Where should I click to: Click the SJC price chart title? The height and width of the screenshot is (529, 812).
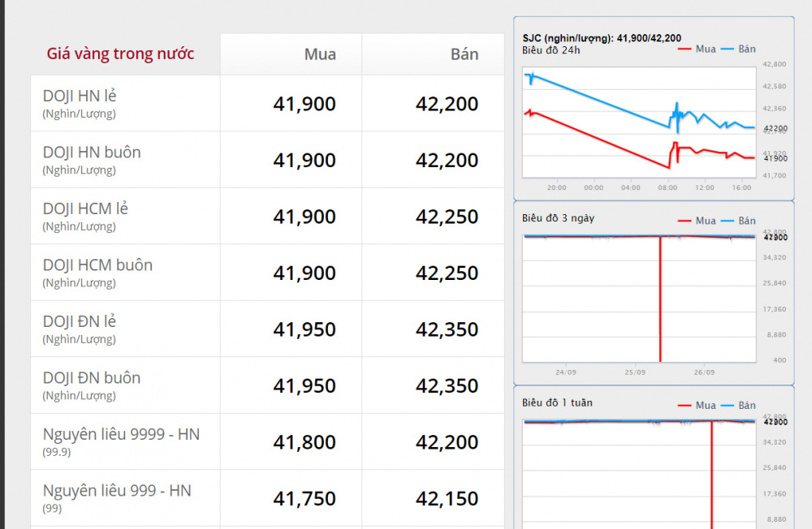coord(602,38)
